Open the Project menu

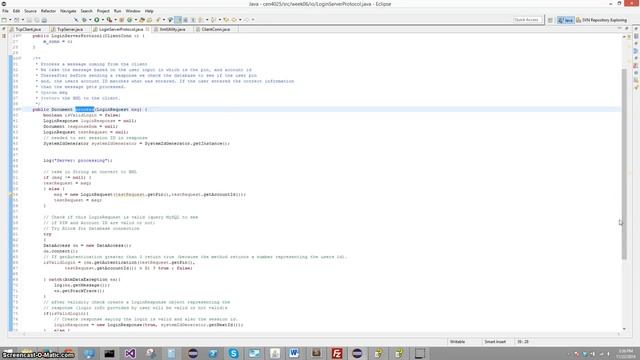tap(103, 11)
